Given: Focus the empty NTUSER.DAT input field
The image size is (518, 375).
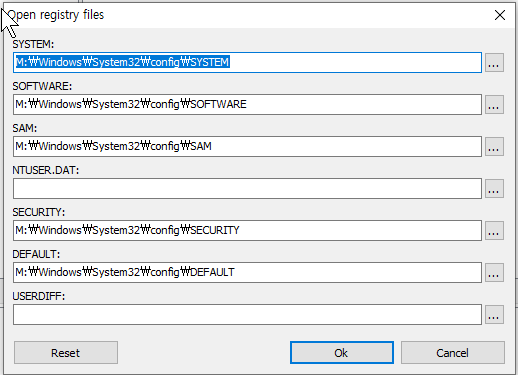Looking at the screenshot, I should coord(247,188).
